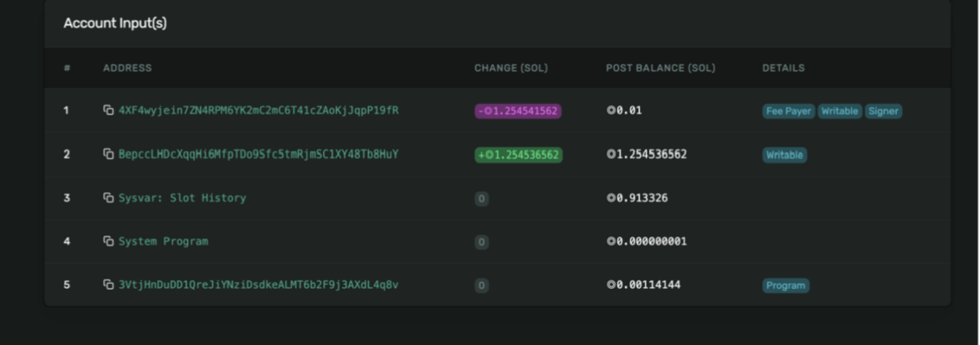Click the POST BALANCE (SOL) column header
Screen dimensions: 980x345
click(660, 68)
